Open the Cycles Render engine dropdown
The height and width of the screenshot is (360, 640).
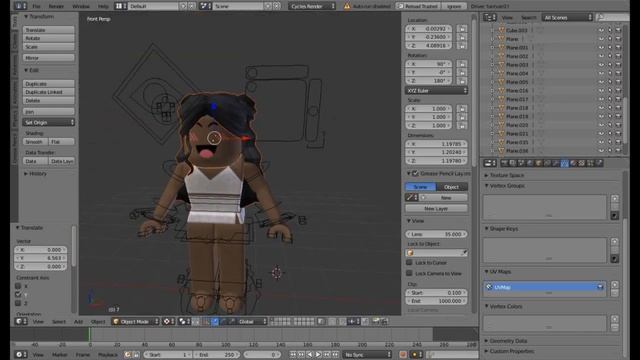point(312,6)
